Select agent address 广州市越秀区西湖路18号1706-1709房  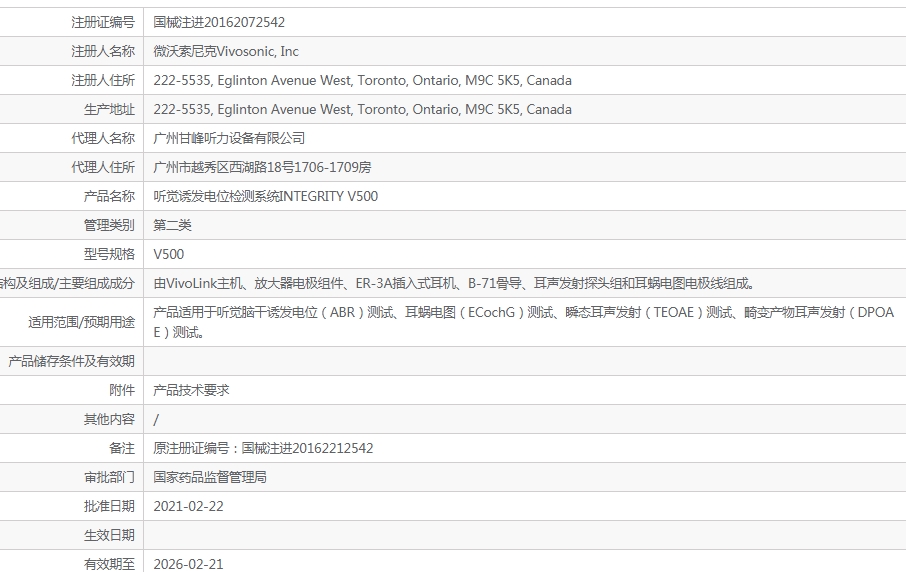[x=262, y=167]
